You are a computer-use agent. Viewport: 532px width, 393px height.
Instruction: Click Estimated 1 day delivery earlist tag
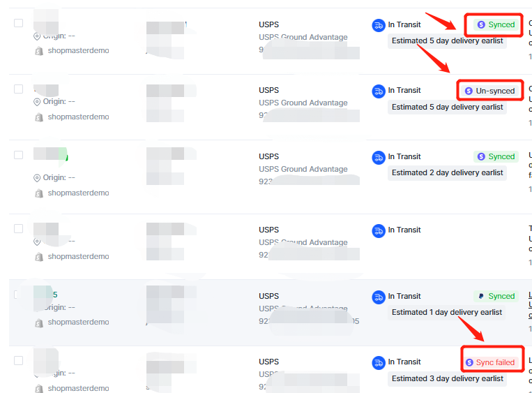(446, 313)
